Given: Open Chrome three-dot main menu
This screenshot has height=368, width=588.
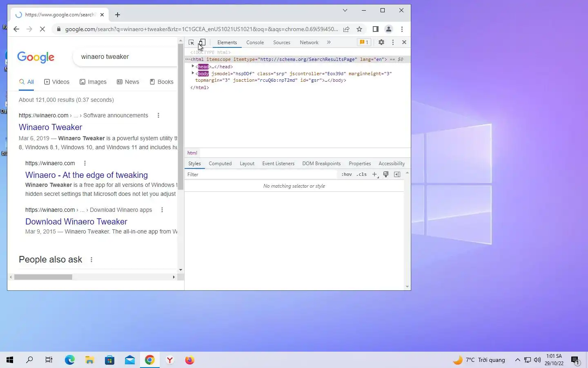Looking at the screenshot, I should 402,29.
